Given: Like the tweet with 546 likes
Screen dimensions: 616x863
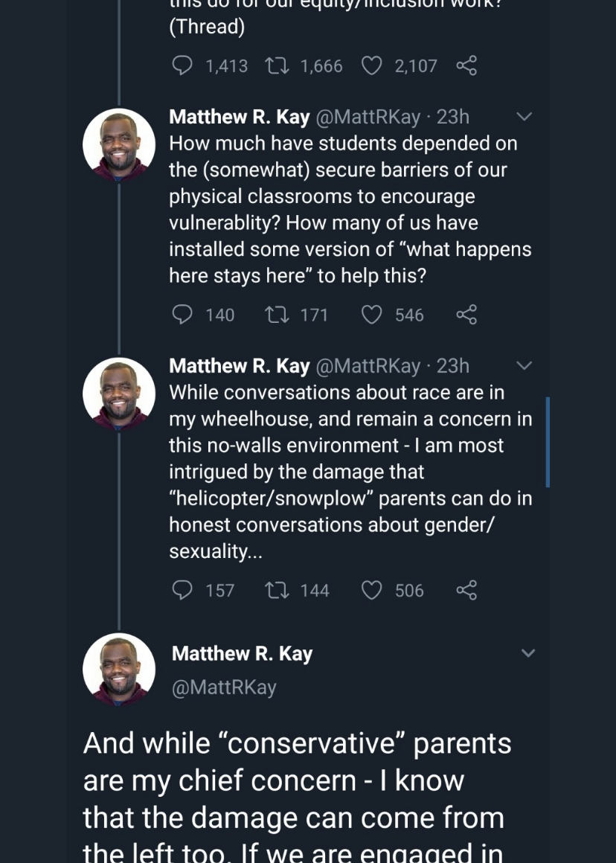Looking at the screenshot, I should (371, 315).
